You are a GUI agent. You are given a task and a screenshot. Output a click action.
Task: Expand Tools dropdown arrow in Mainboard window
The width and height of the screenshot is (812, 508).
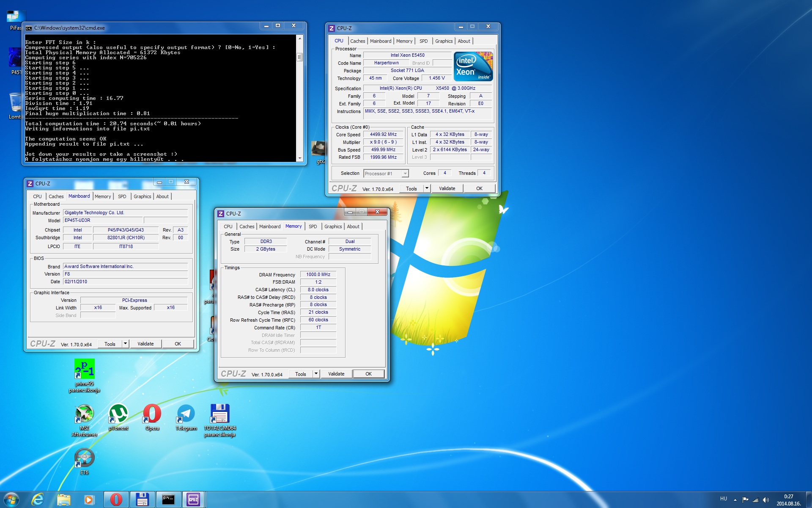[125, 344]
